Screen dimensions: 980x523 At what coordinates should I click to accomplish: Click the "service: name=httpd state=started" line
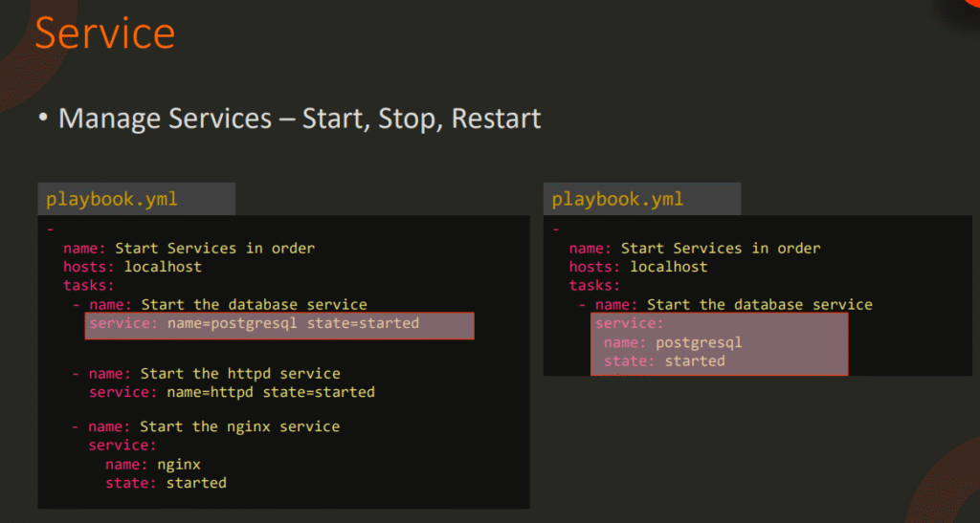pos(232,392)
